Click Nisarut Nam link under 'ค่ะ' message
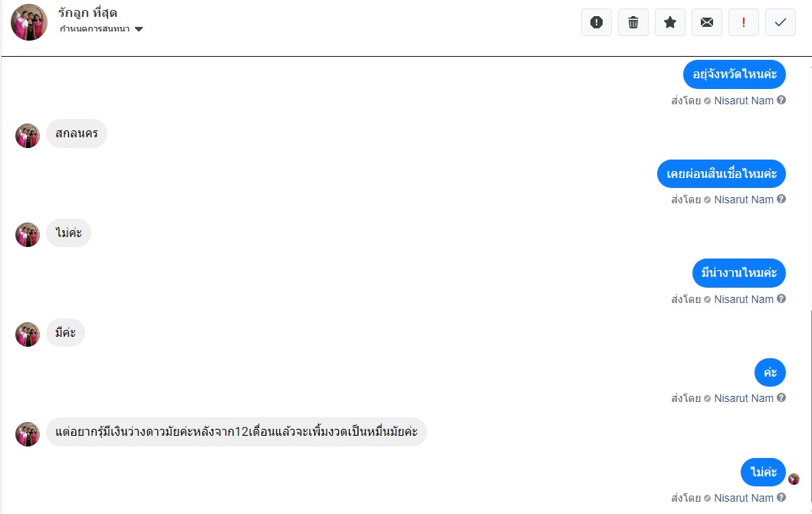Viewport: 812px width, 514px height. coord(744,398)
